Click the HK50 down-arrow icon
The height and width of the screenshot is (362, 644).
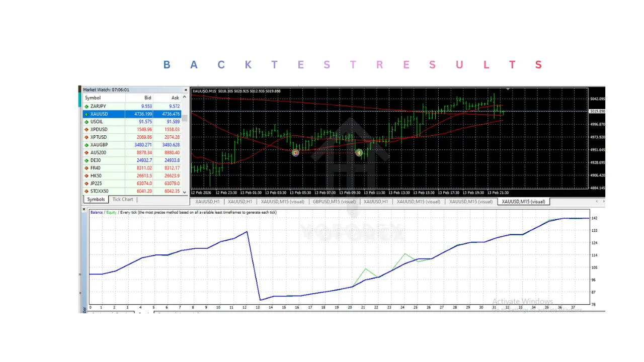tap(87, 176)
